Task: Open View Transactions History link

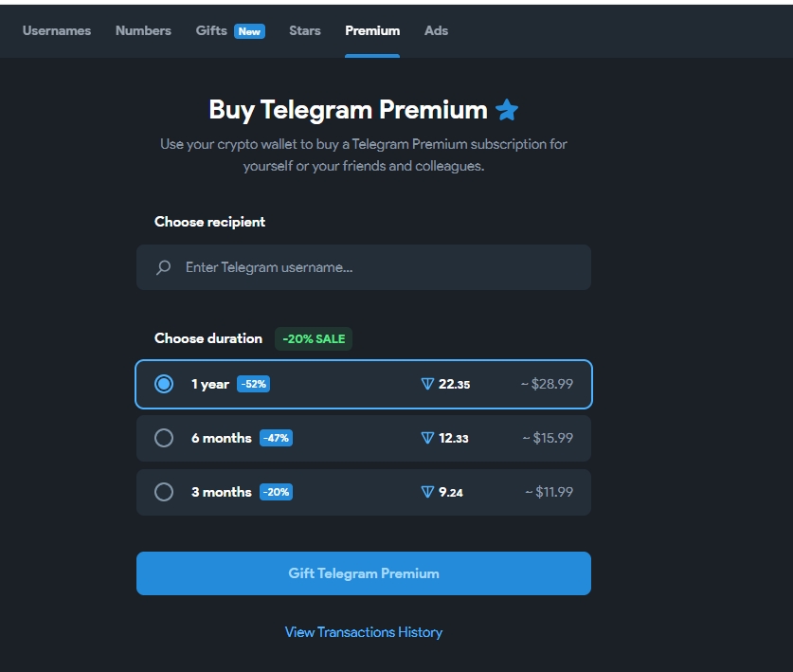Action: pos(364,632)
